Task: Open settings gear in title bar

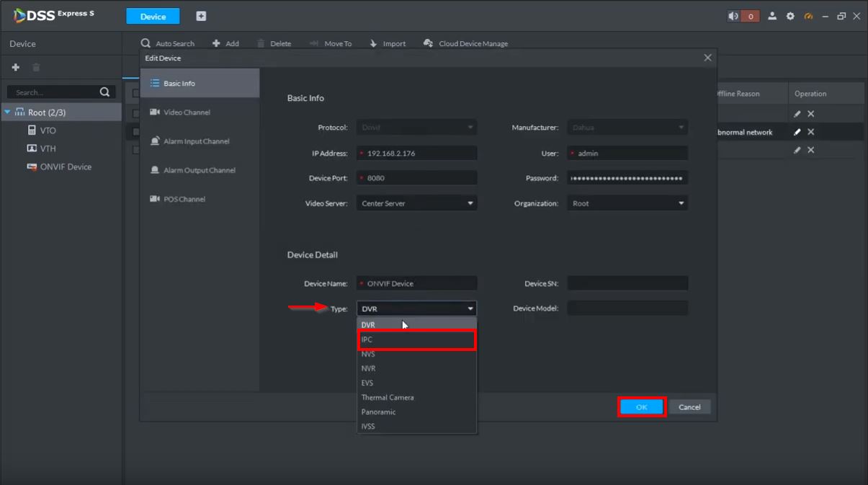Action: click(x=790, y=17)
